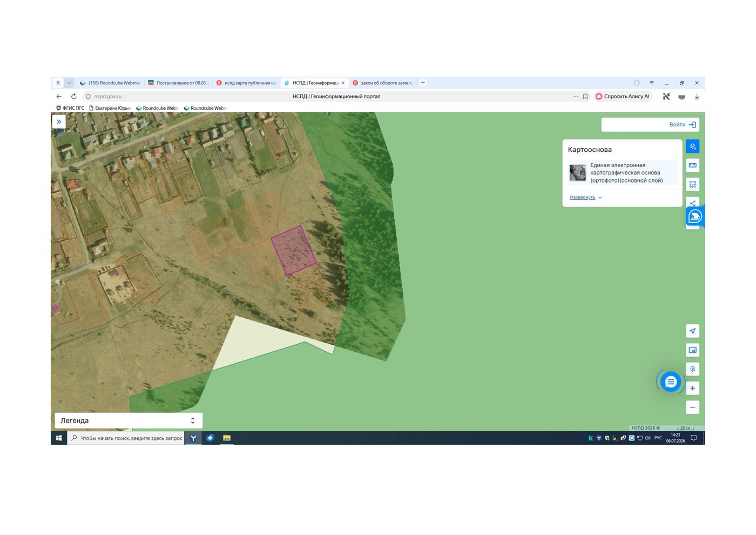Zoom out with the minus button
Screen dimensions: 756x535
pos(692,407)
